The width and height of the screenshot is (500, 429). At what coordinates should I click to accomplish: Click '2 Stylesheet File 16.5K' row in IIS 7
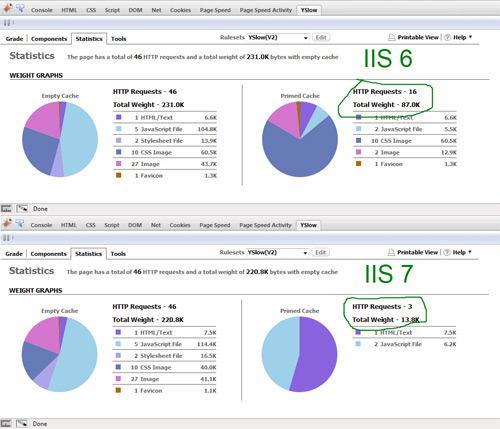pos(164,356)
